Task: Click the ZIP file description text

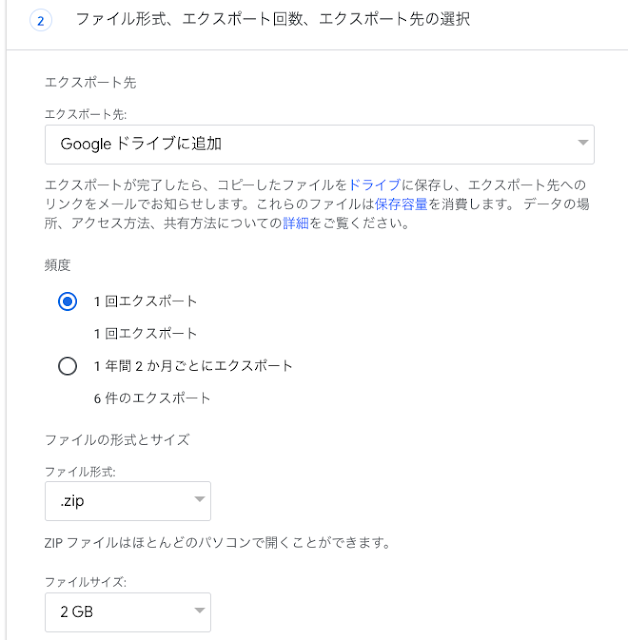Action: pyautogui.click(x=216, y=544)
